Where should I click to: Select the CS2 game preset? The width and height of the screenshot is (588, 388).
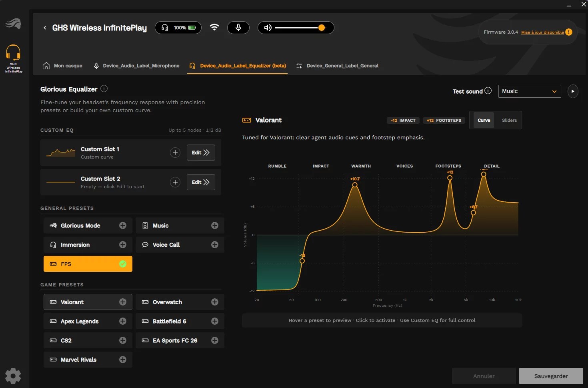(88, 340)
